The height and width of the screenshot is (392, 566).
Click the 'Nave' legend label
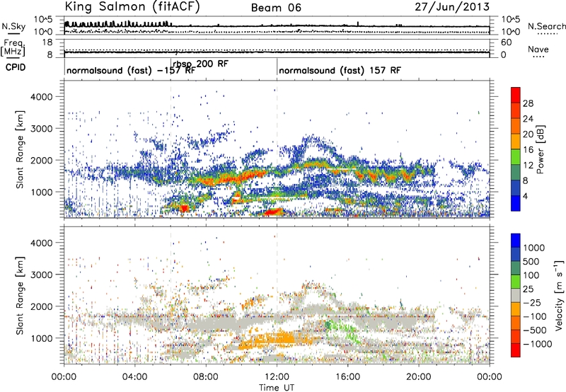(538, 49)
